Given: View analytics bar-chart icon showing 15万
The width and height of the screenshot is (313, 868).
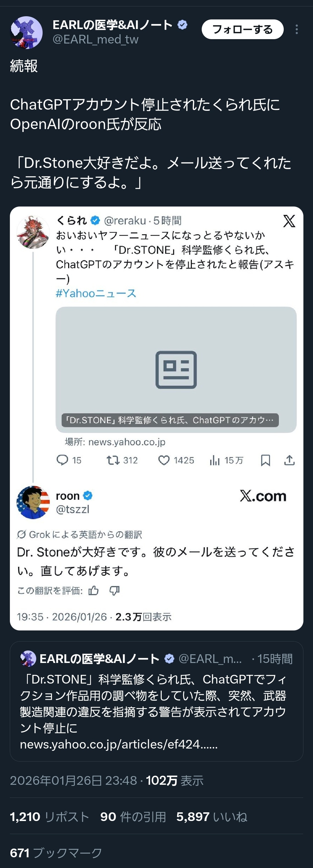Looking at the screenshot, I should click(215, 460).
